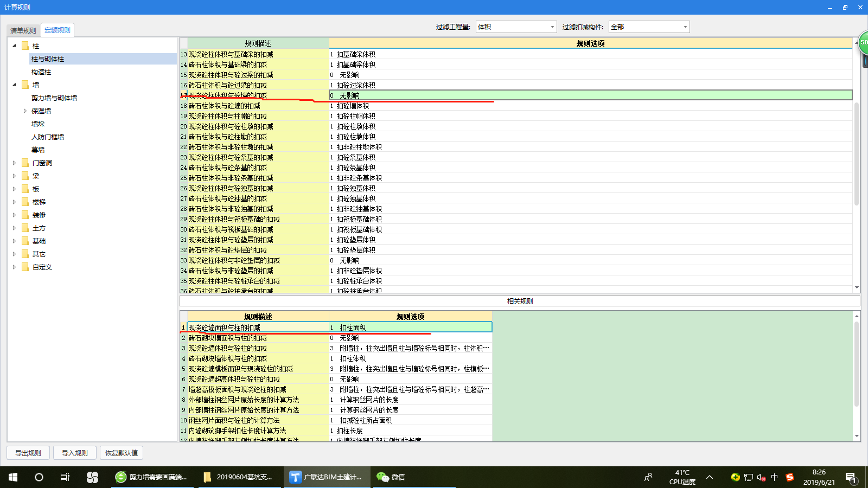The width and height of the screenshot is (868, 488).
Task: Select row 13 现浇砼柱体积与基础梁的扣减
Action: point(258,54)
